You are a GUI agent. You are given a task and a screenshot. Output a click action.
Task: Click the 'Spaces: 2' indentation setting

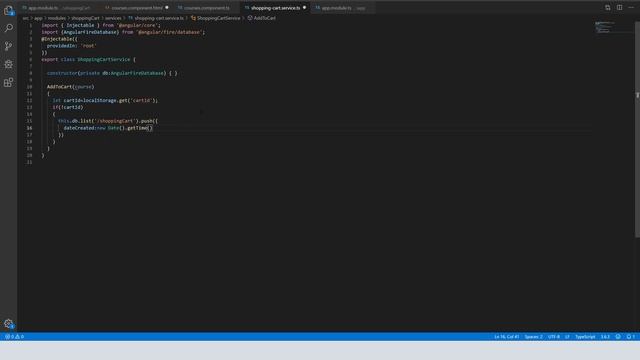tap(533, 337)
